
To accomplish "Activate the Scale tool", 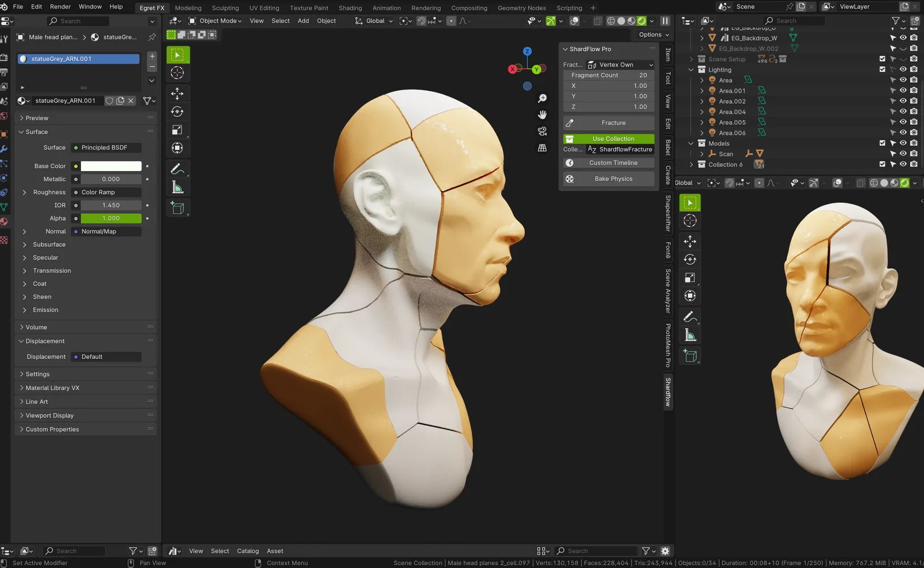I will point(177,128).
